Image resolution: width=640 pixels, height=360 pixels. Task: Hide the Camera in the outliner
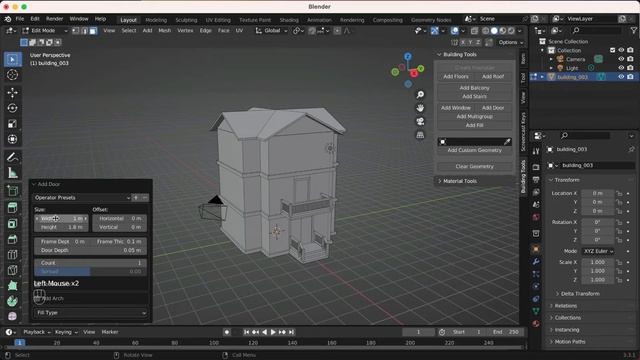pyautogui.click(x=621, y=59)
